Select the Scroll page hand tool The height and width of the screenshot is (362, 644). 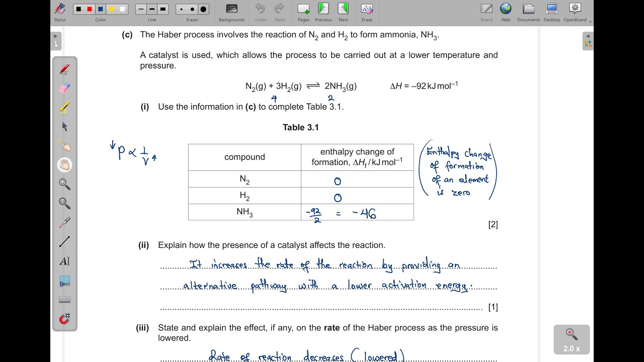64,165
